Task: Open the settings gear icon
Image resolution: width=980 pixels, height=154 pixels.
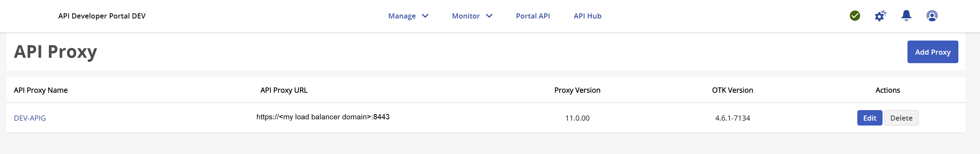Action: [880, 16]
